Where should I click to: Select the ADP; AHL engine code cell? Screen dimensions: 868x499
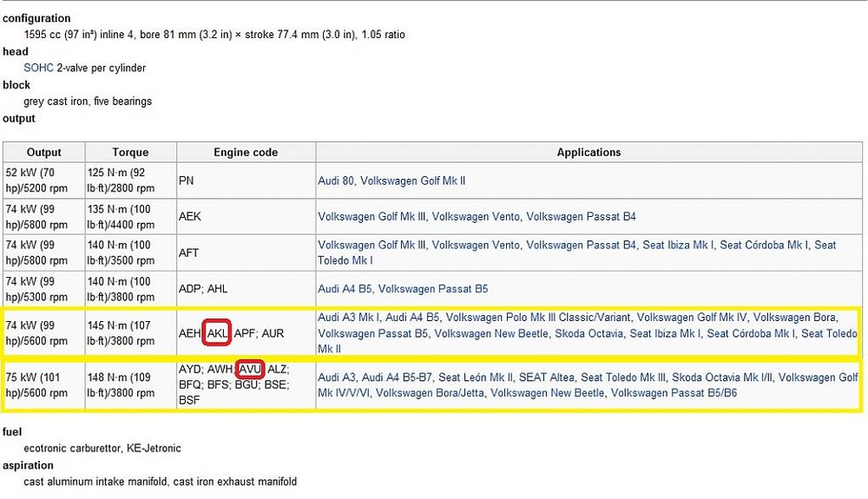click(246, 289)
